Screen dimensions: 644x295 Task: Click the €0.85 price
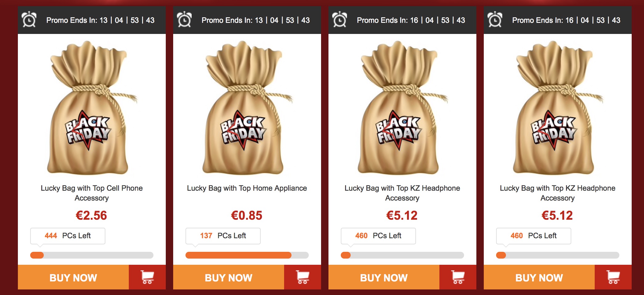(x=247, y=215)
